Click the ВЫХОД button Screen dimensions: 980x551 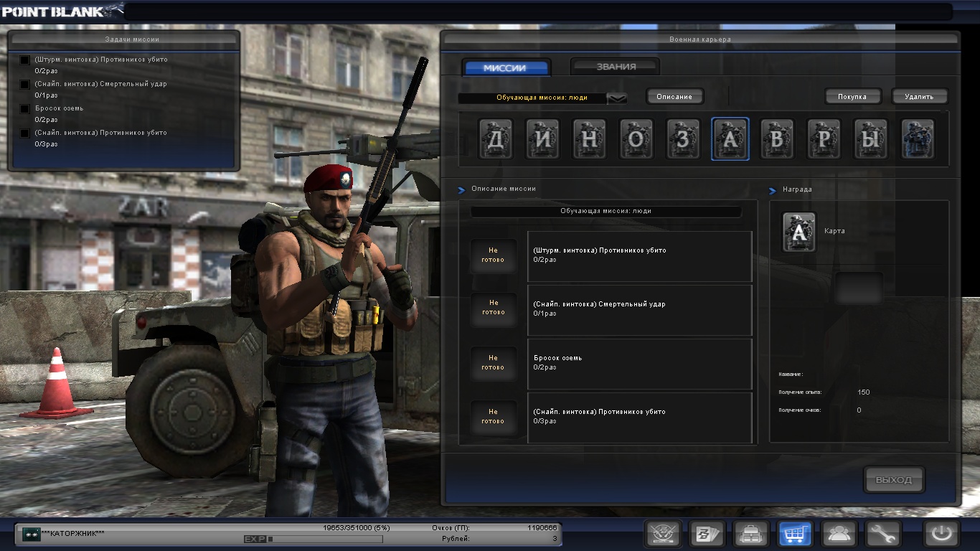pyautogui.click(x=894, y=480)
